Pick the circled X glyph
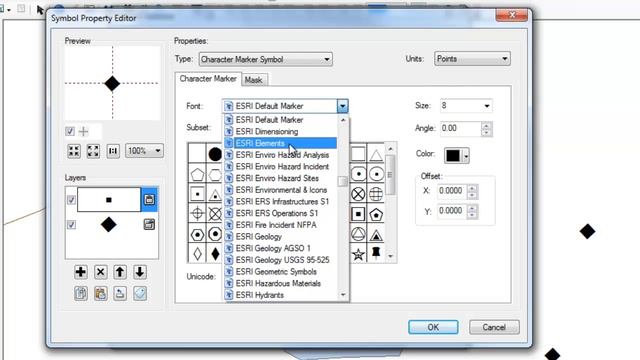The image size is (640, 360). (x=358, y=194)
